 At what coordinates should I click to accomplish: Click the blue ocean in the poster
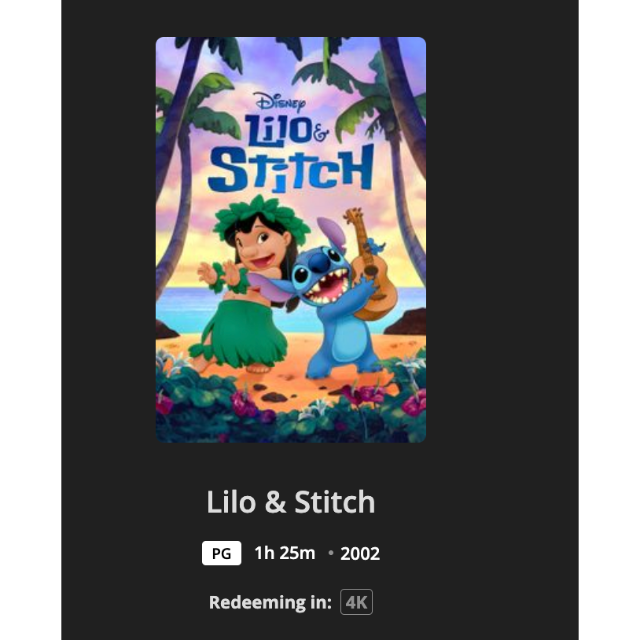click(x=186, y=308)
